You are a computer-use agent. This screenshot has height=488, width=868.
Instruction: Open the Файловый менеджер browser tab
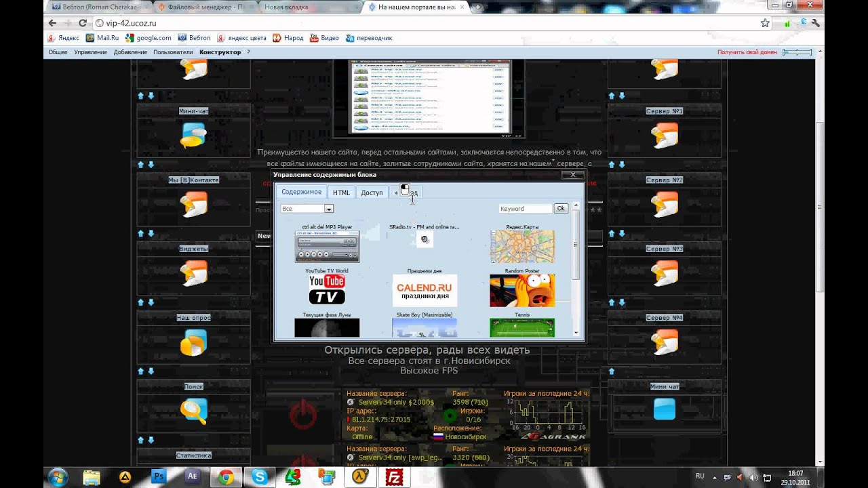(x=205, y=7)
